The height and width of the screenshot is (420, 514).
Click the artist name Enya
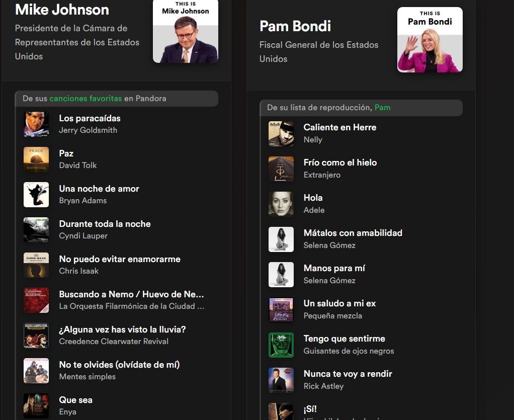click(x=67, y=412)
